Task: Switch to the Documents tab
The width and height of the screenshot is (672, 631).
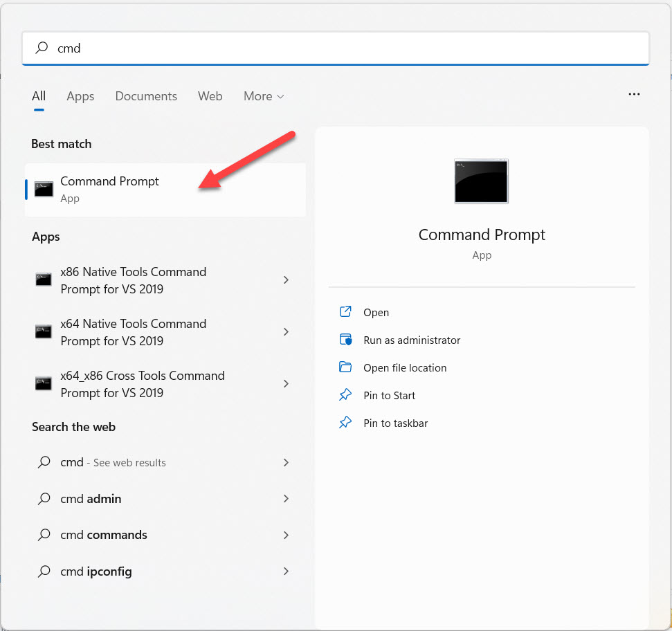Action: (146, 96)
